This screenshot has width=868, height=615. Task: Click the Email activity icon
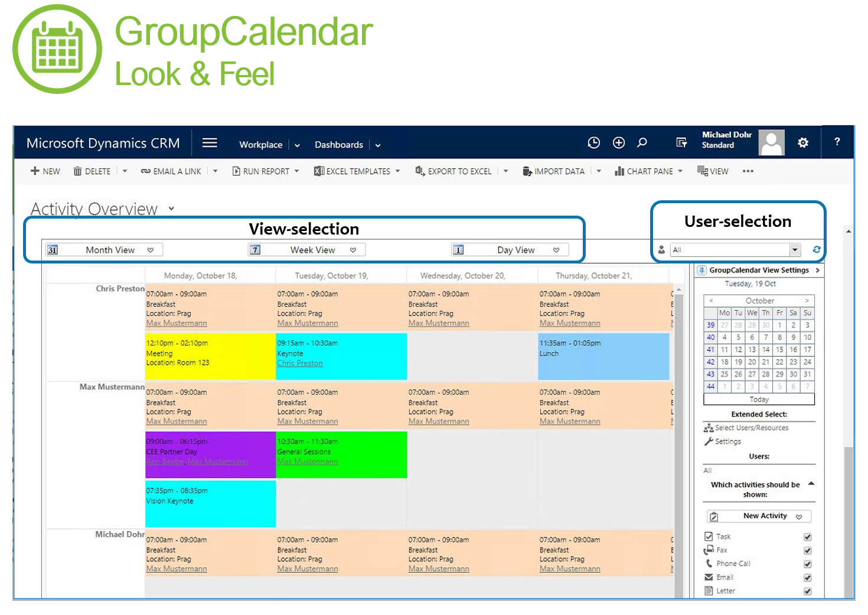point(709,577)
